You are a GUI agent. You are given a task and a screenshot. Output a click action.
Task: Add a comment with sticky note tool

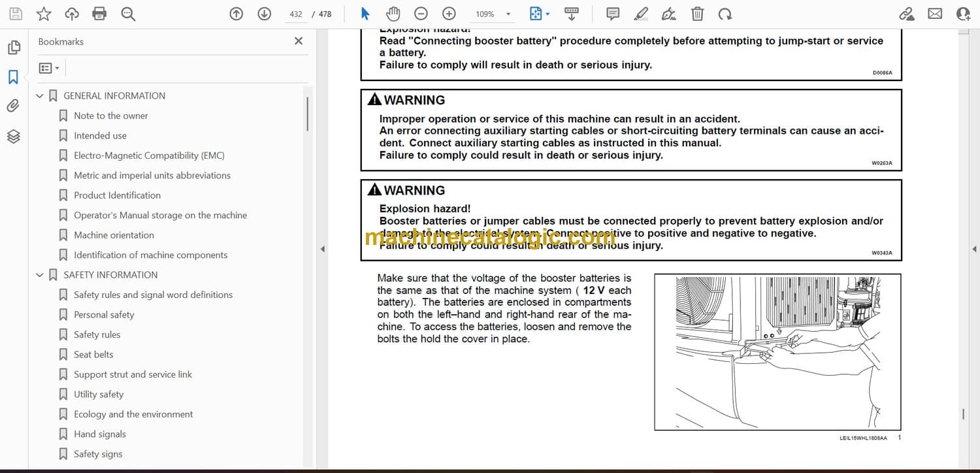613,14
